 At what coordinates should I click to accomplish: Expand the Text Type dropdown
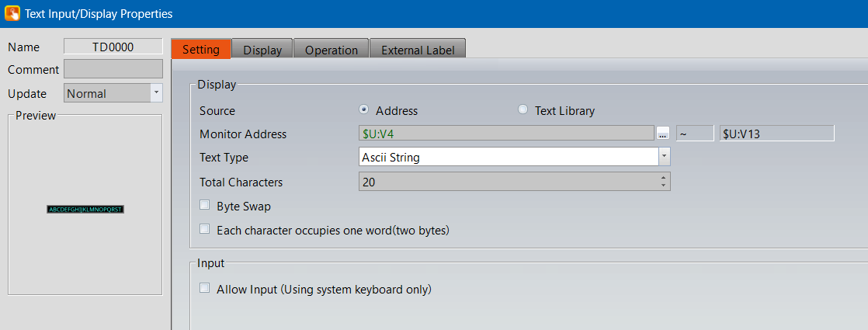tap(664, 157)
